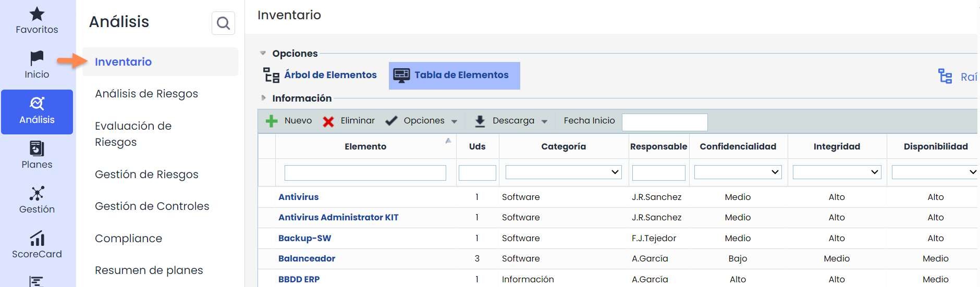
Task: Open the Categoría filter dropdown
Action: pyautogui.click(x=563, y=172)
